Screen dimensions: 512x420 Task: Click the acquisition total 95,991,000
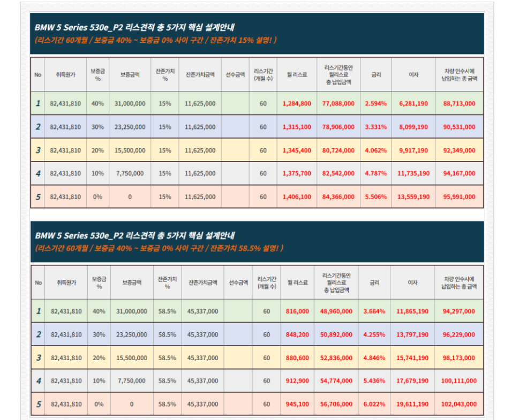pyautogui.click(x=459, y=197)
